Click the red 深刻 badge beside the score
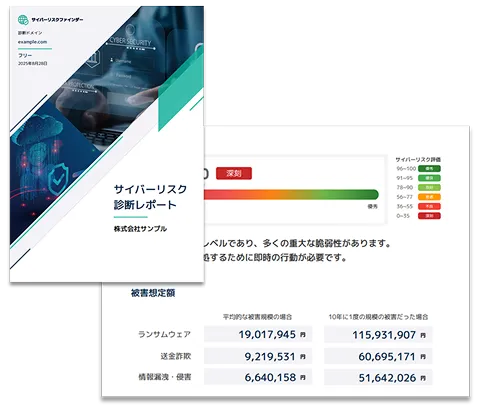 click(x=234, y=173)
